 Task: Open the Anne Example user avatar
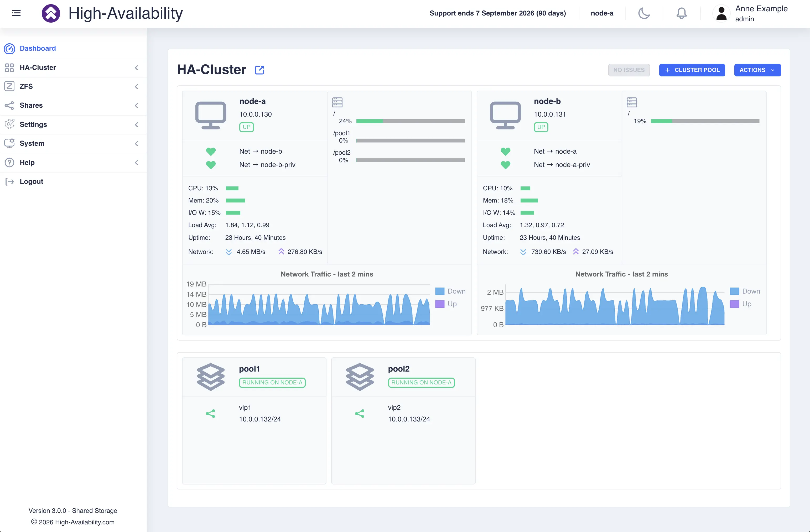[x=721, y=14]
